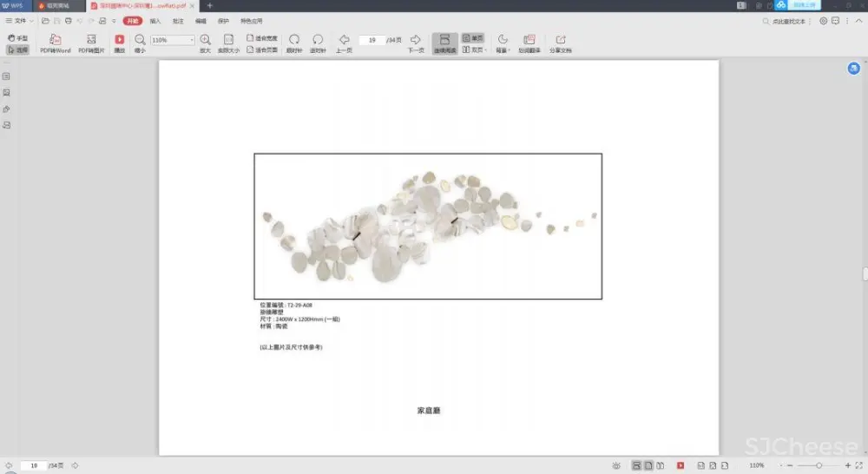
Task: Switch to the 插入 (Insert) ribbon tab
Action: 155,21
